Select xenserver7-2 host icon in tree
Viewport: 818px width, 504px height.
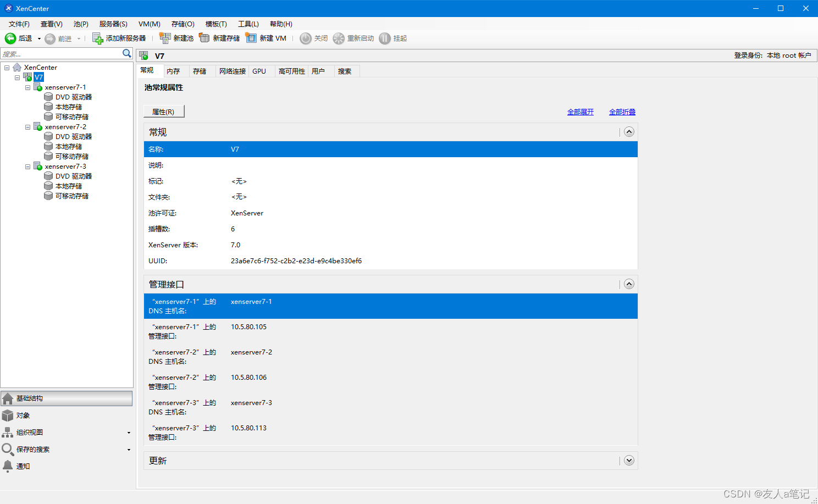(38, 126)
